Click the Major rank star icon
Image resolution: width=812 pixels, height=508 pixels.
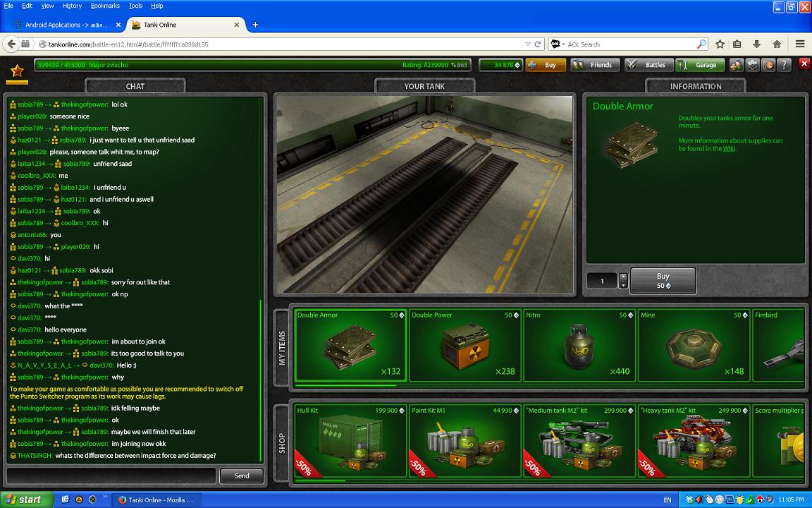click(x=17, y=71)
